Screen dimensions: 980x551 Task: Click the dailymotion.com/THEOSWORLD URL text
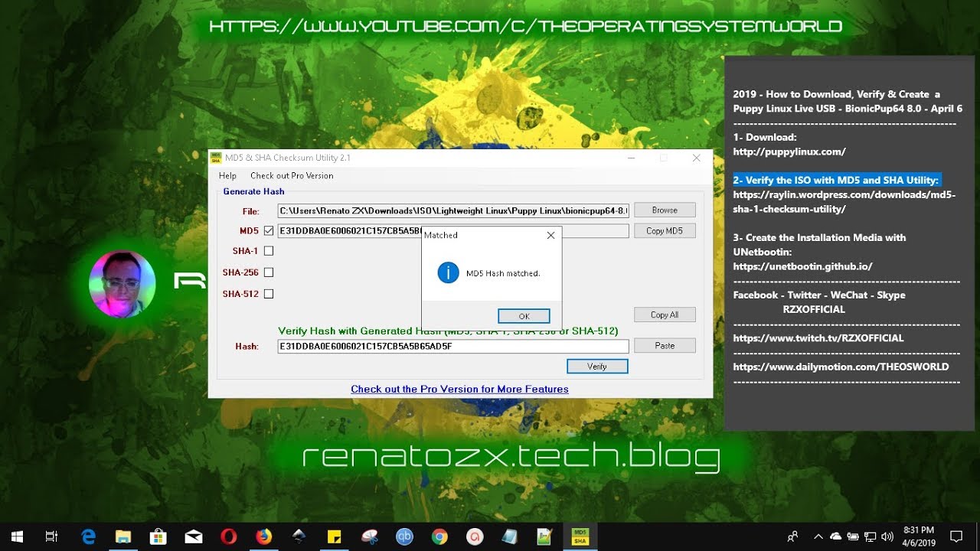(x=841, y=367)
